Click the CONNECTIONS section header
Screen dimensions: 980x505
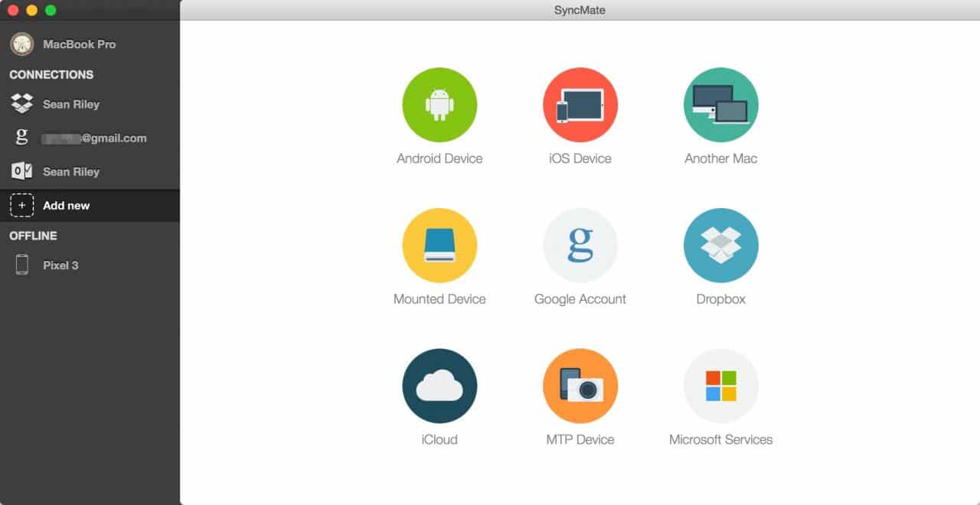pos(51,75)
